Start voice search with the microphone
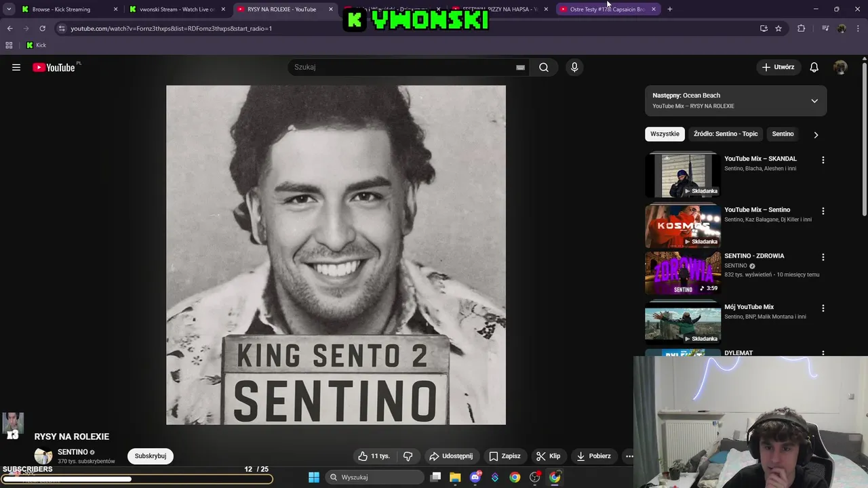 (574, 67)
